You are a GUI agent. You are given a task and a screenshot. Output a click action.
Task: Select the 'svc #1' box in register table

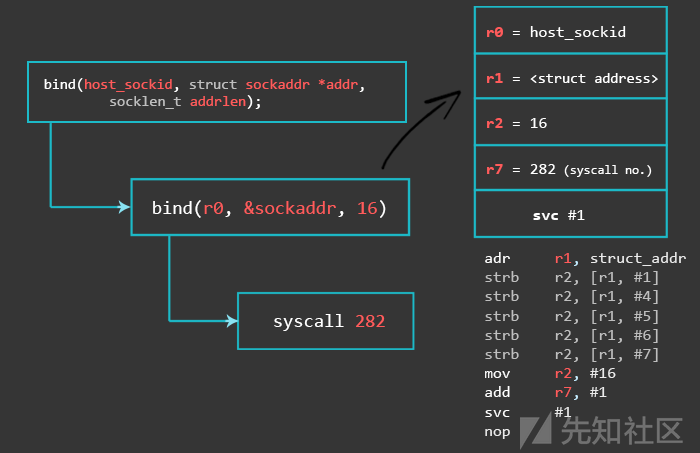(x=571, y=214)
